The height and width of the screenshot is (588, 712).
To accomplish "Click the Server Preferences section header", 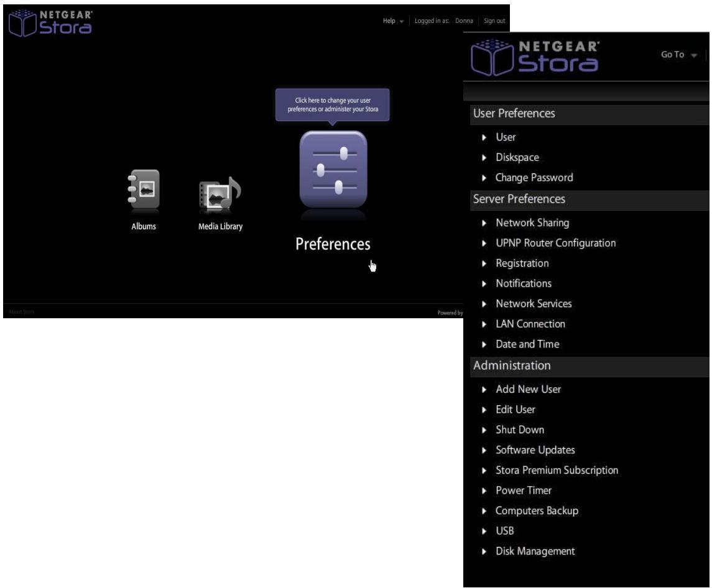I will click(x=589, y=200).
